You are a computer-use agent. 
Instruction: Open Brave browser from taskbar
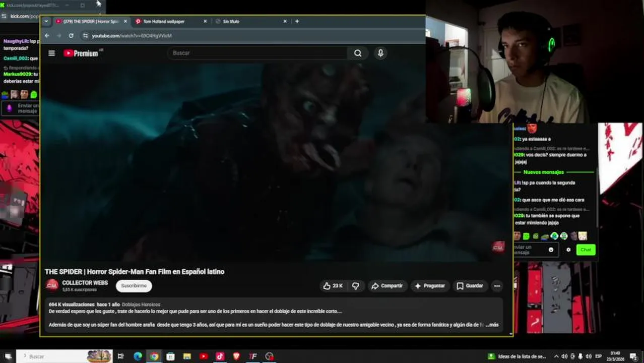pos(236,356)
